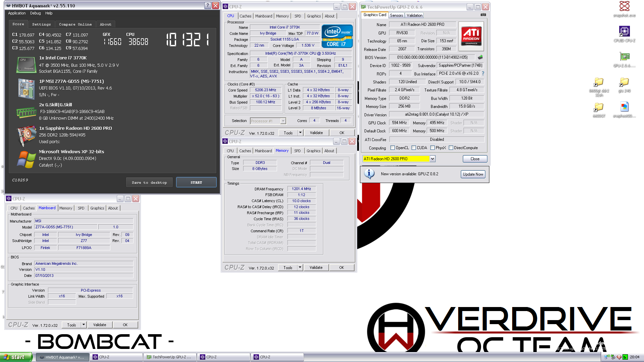Open the gts 240 desktop folder
The image size is (644, 362).
click(x=624, y=84)
